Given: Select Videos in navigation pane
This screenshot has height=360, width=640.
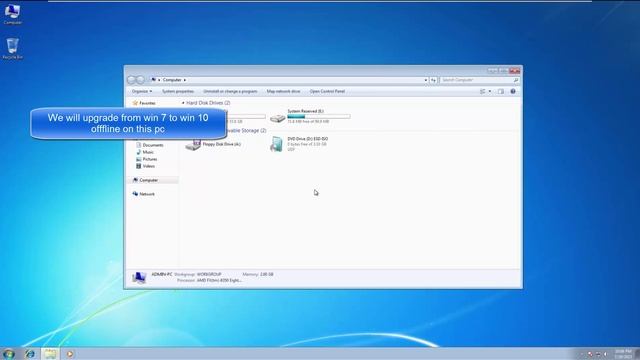Looking at the screenshot, I should pyautogui.click(x=148, y=166).
